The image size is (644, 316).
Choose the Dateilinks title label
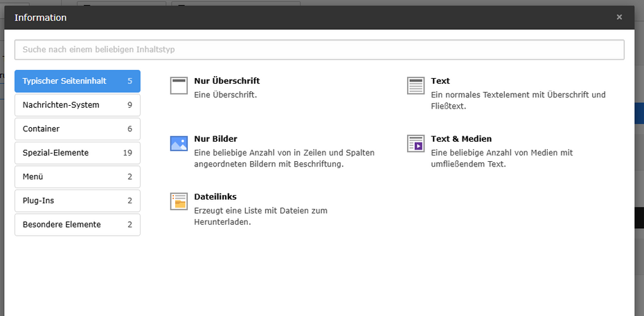click(x=215, y=197)
